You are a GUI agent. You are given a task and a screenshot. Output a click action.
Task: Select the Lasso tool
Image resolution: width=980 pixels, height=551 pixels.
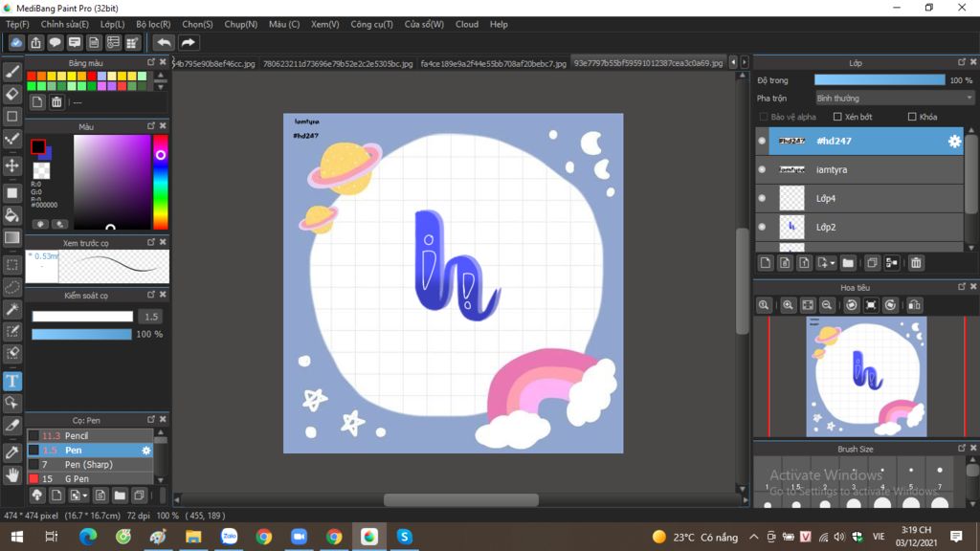(11, 287)
